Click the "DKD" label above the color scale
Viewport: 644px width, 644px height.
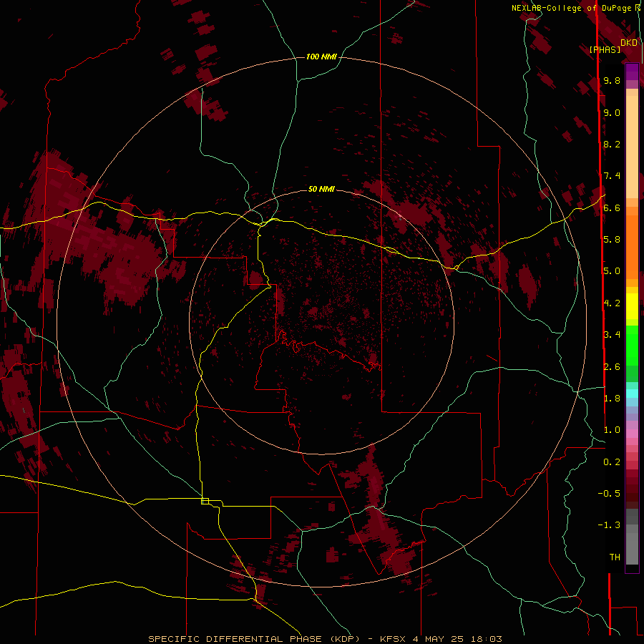(629, 43)
